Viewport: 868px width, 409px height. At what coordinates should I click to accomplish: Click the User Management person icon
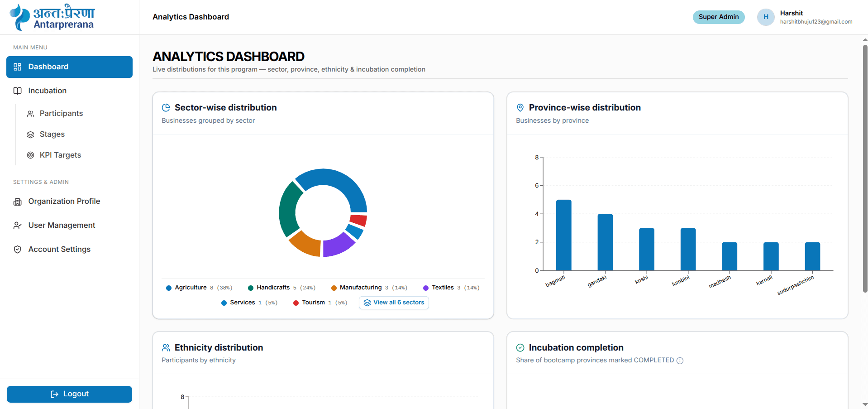pos(18,226)
